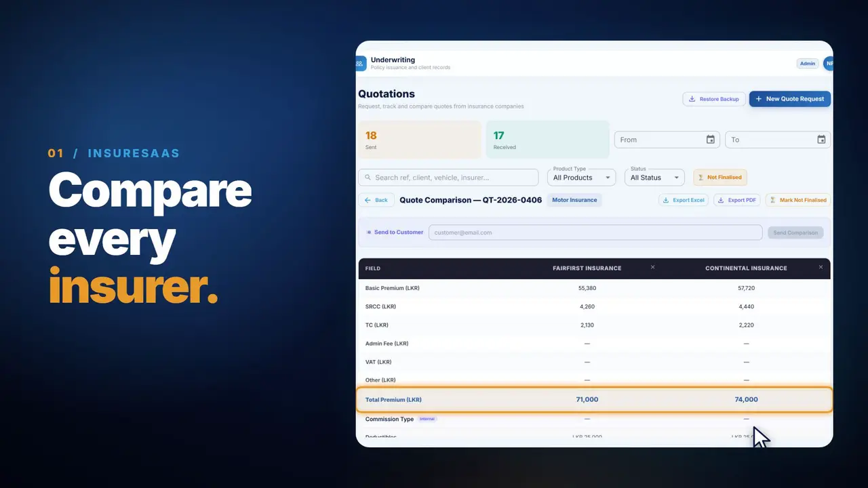Click the Continental Insurance column header

[x=746, y=268]
